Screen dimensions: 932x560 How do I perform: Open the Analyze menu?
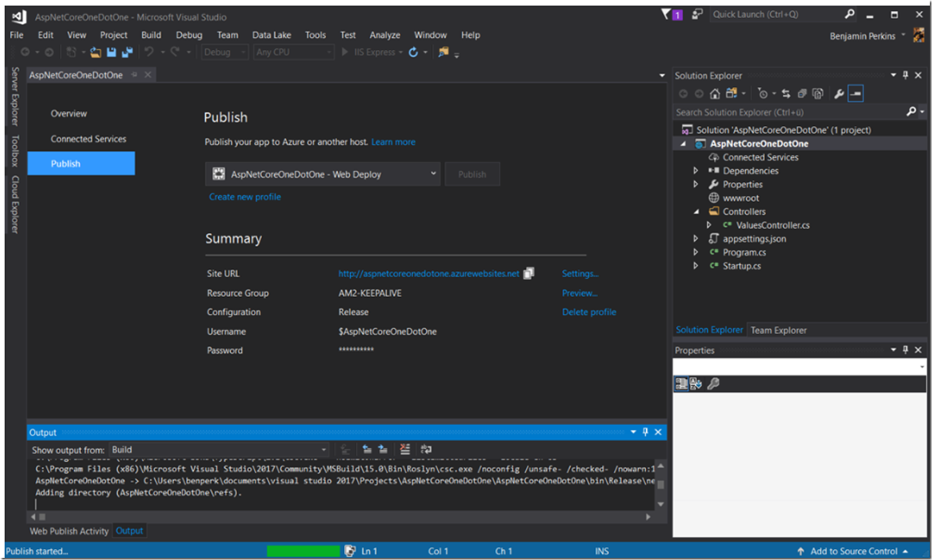click(385, 35)
